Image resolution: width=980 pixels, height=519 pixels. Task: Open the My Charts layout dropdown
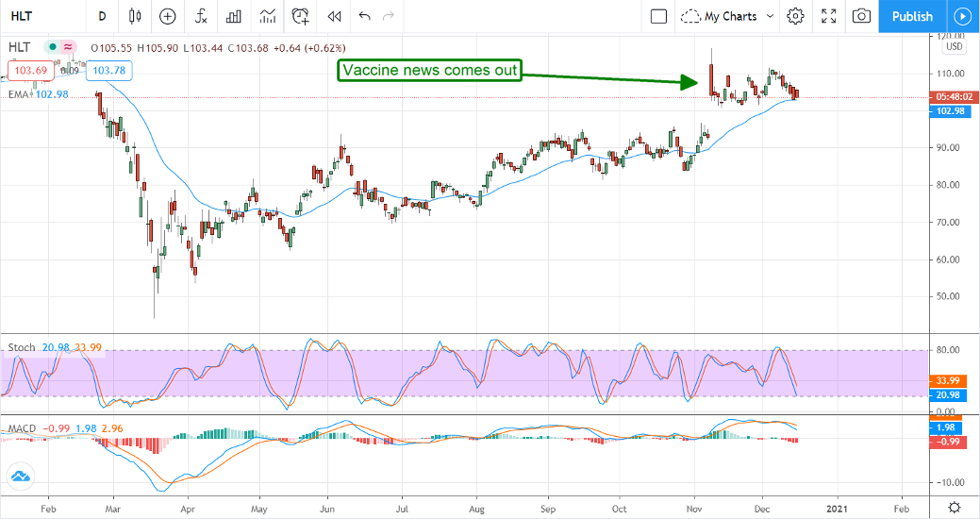727,16
